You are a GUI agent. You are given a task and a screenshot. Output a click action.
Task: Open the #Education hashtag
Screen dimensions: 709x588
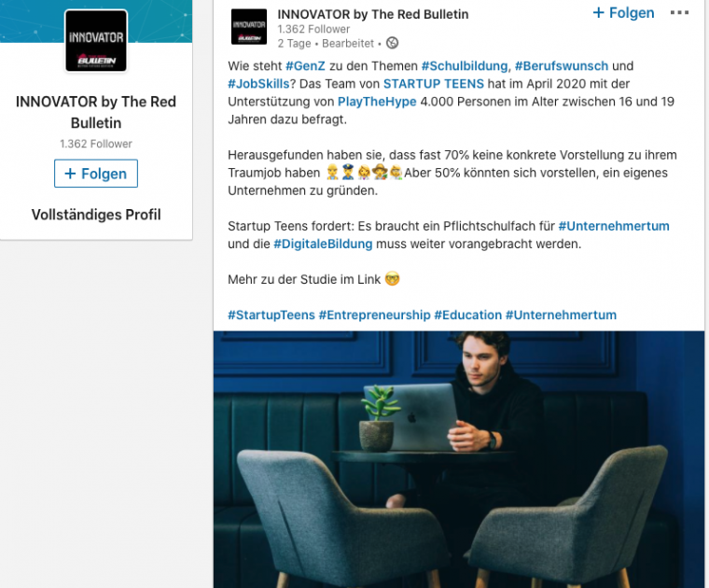coord(468,315)
